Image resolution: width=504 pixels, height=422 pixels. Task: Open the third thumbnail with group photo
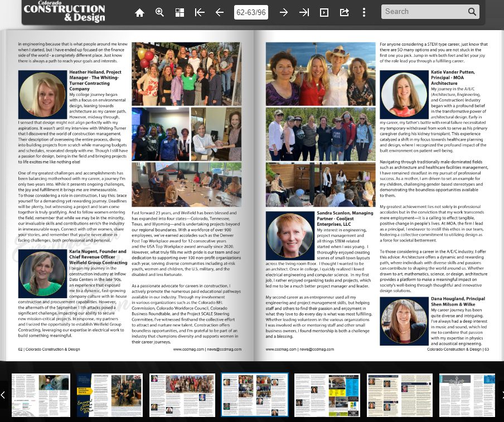(x=182, y=395)
